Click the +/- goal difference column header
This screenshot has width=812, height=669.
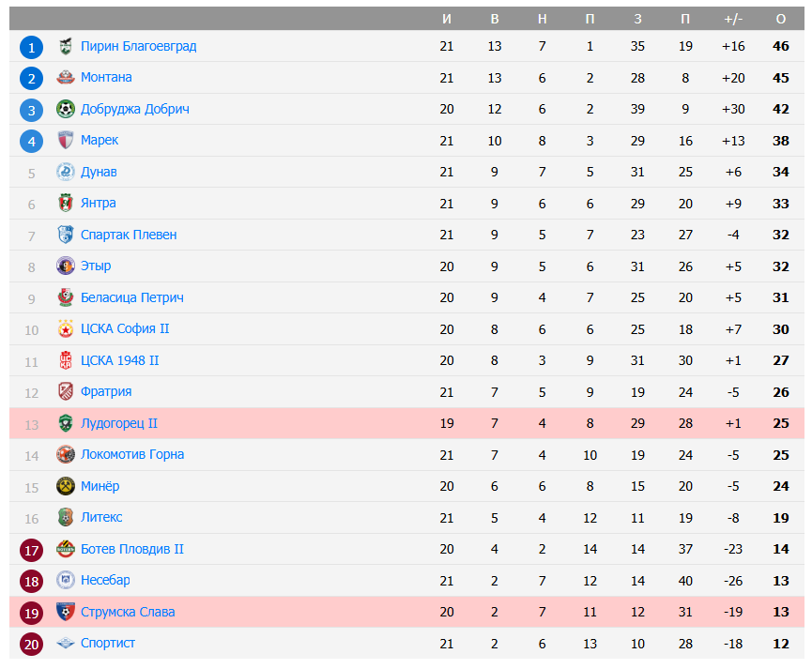[733, 19]
